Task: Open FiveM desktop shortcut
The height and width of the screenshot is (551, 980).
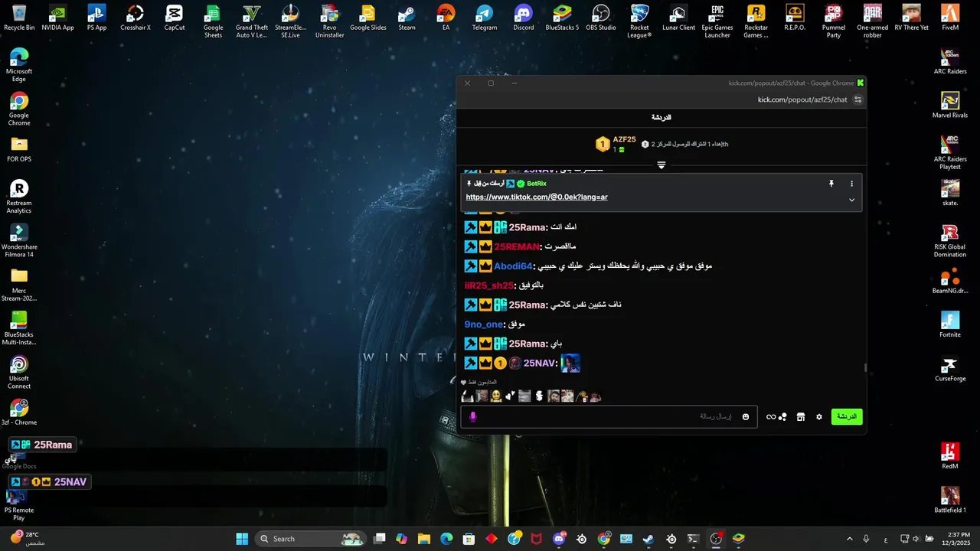Action: coord(950,18)
